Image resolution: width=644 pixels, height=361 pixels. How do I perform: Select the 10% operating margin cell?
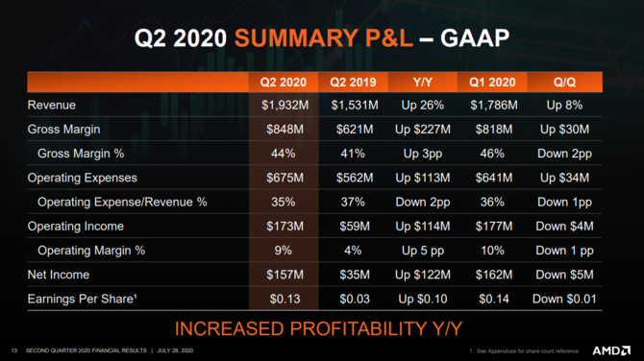click(492, 251)
